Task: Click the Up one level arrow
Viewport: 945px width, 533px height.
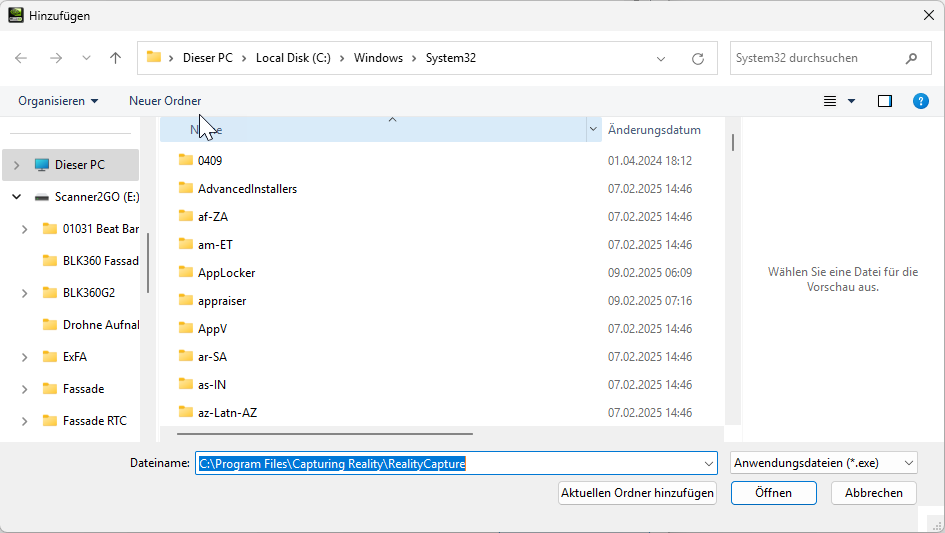Action: point(116,58)
